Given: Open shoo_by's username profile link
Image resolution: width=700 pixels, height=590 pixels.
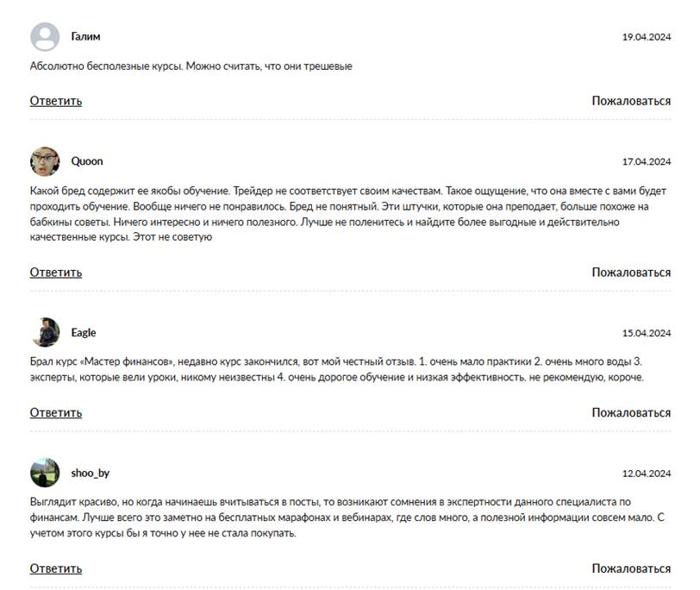Looking at the screenshot, I should pyautogui.click(x=91, y=473).
